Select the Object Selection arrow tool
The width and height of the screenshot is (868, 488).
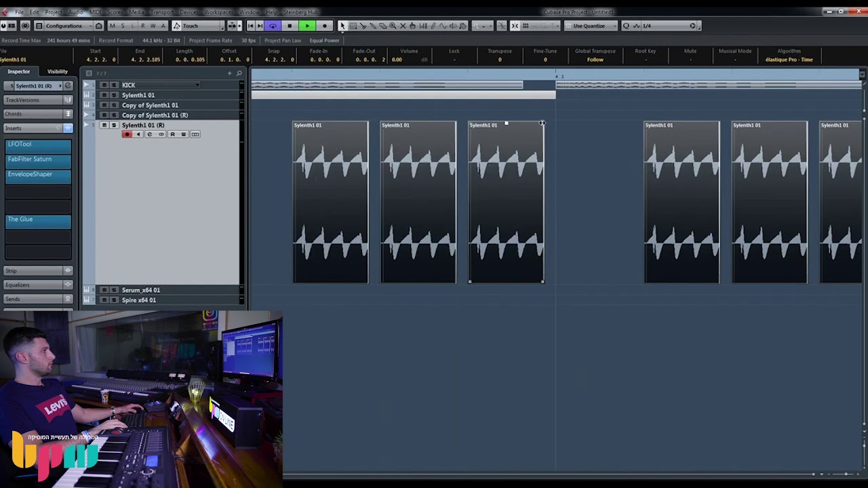tap(342, 26)
